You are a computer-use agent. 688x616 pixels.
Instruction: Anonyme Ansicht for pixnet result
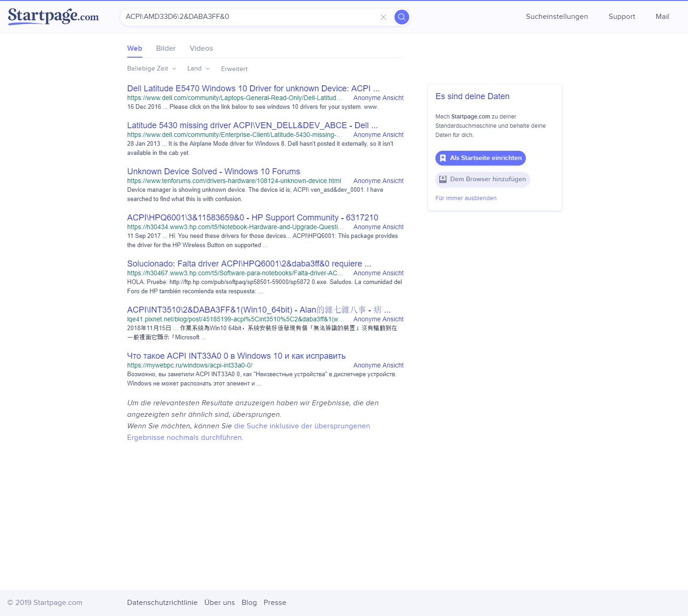pyautogui.click(x=378, y=319)
